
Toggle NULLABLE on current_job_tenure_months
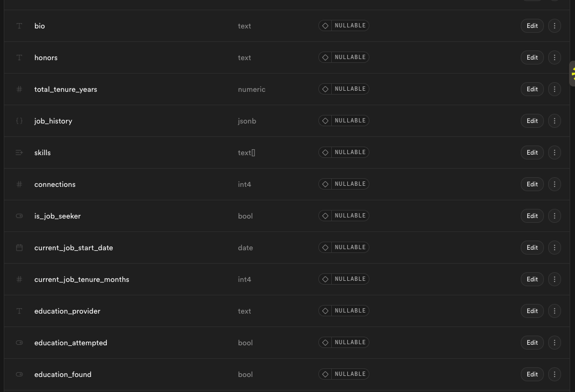coord(344,279)
